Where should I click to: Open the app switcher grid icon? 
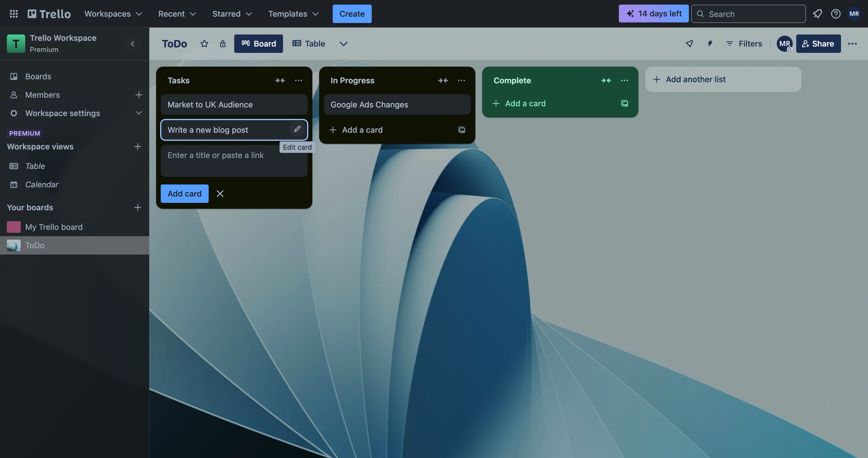click(x=13, y=14)
